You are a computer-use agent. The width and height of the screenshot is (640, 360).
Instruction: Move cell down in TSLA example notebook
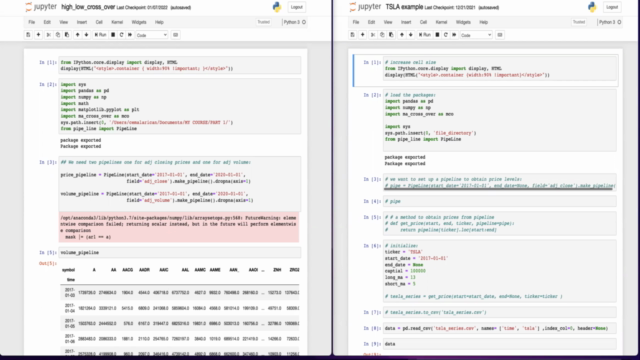point(411,35)
